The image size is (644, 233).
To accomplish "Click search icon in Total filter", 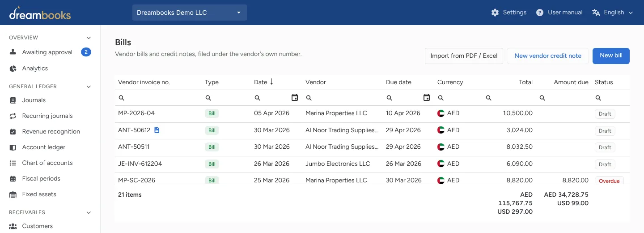I will tap(489, 98).
